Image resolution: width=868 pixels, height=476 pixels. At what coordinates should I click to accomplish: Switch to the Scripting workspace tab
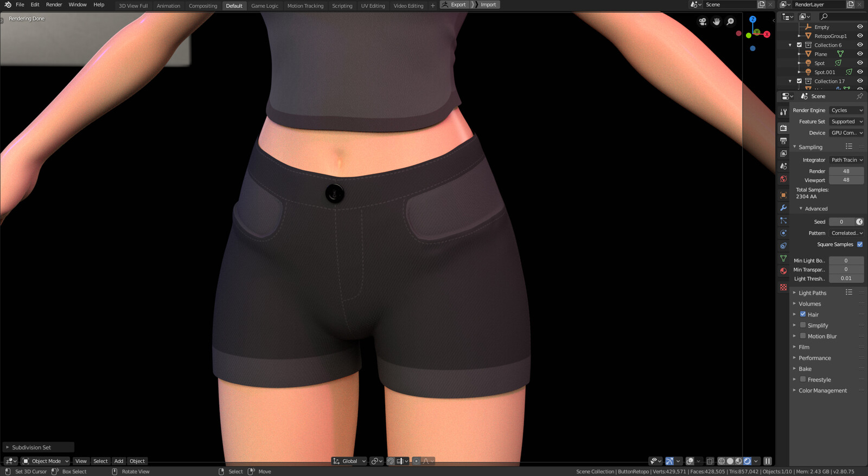(342, 5)
